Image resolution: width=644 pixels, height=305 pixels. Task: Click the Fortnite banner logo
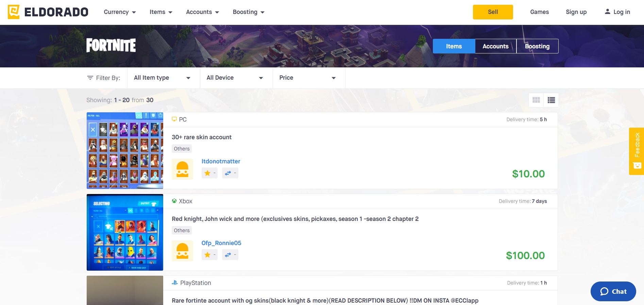point(111,45)
